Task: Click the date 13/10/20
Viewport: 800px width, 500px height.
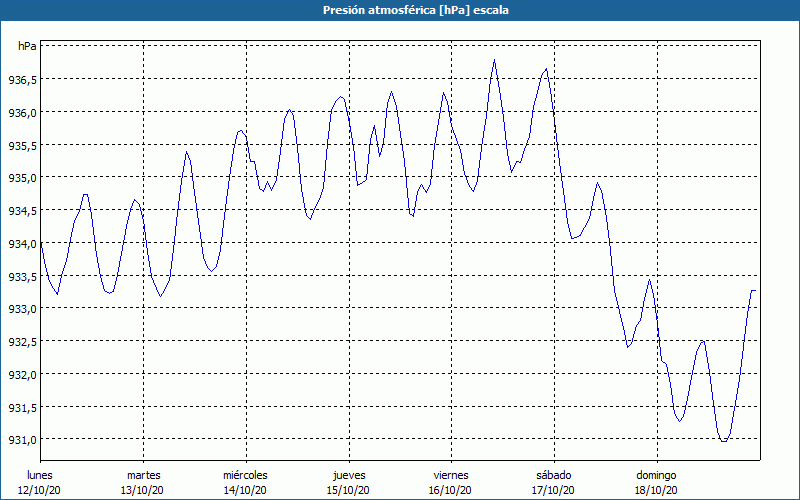Action: (x=142, y=490)
